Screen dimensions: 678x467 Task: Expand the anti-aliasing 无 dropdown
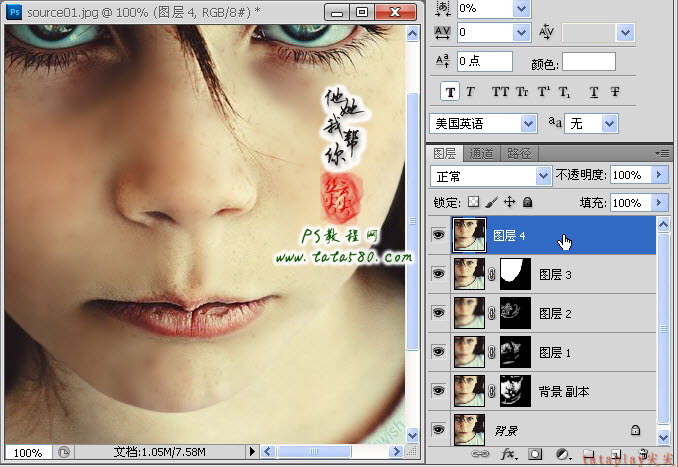pyautogui.click(x=592, y=124)
